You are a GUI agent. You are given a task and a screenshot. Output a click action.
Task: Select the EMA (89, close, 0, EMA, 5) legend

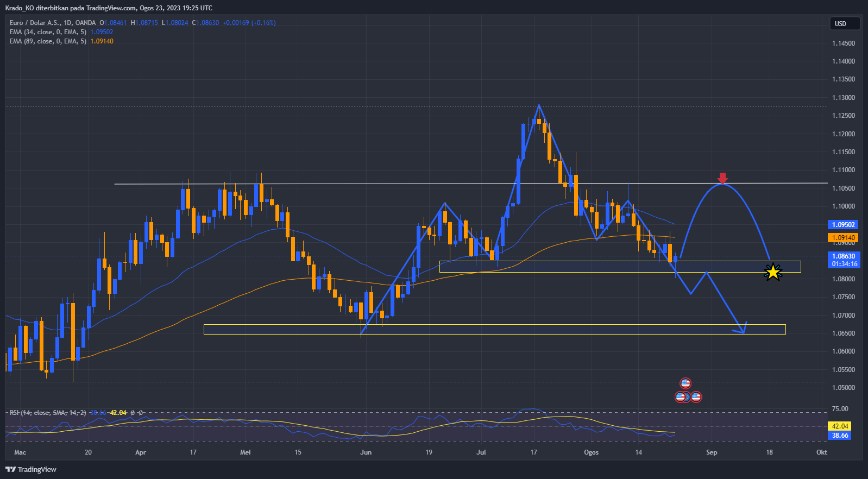(48, 41)
